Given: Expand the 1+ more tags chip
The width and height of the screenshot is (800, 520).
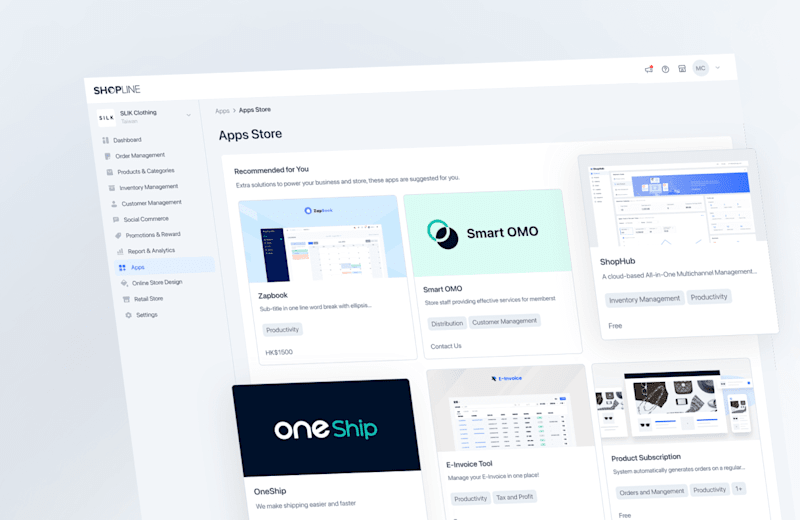Looking at the screenshot, I should tap(739, 489).
